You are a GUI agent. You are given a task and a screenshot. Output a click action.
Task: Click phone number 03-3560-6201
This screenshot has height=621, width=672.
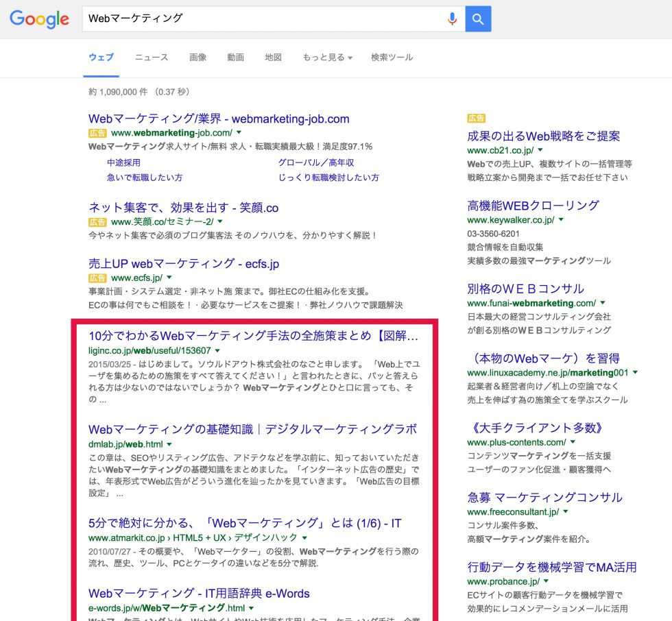tap(493, 234)
